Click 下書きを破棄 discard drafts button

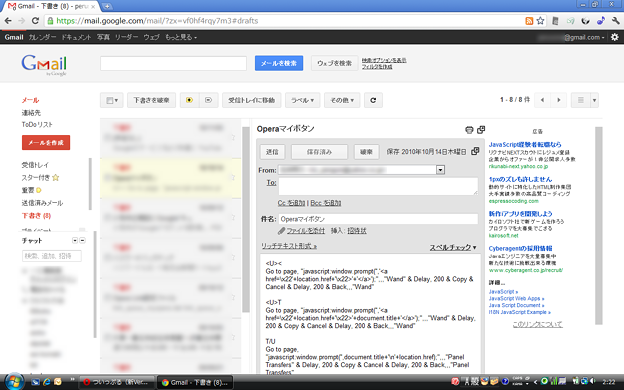pos(151,100)
